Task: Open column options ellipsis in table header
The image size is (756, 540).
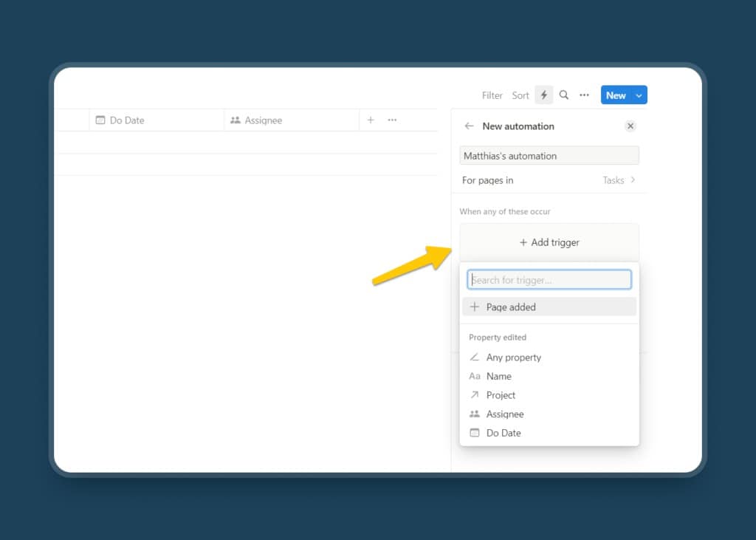Action: [392, 120]
